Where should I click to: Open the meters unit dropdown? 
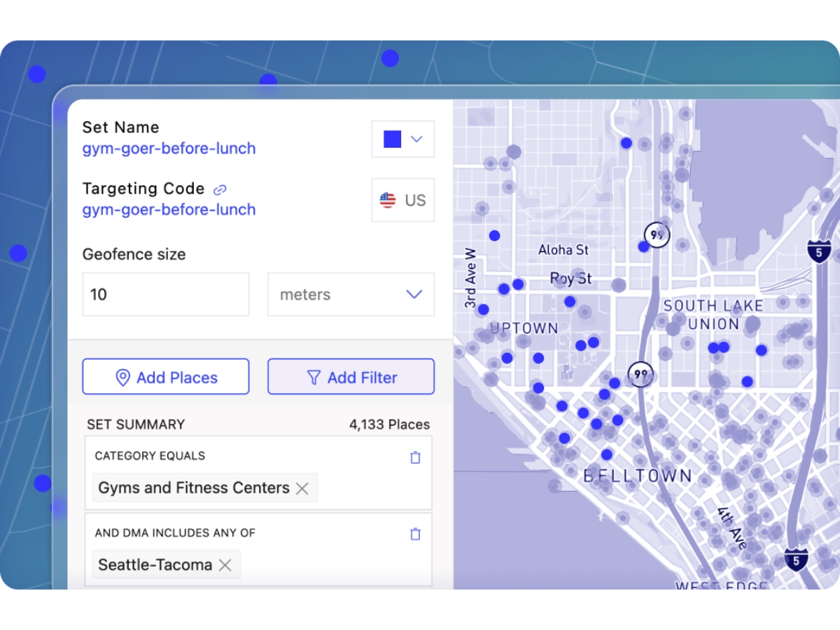click(351, 294)
